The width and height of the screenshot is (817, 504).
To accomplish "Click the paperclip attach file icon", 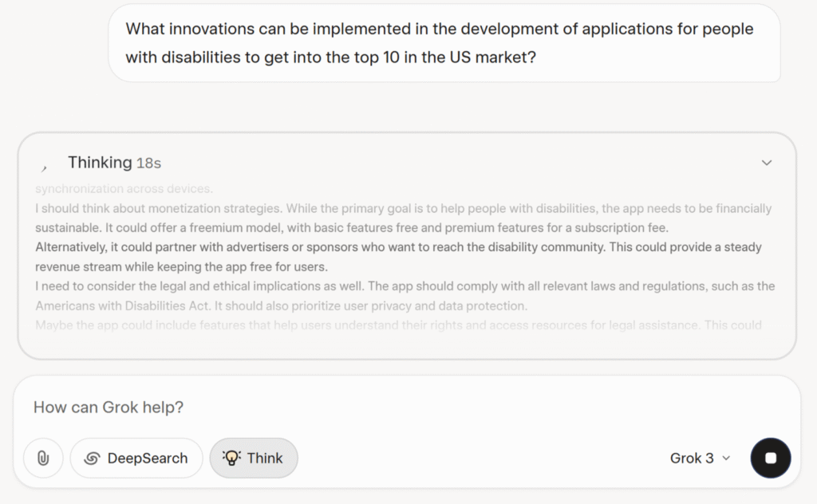I will point(43,459).
